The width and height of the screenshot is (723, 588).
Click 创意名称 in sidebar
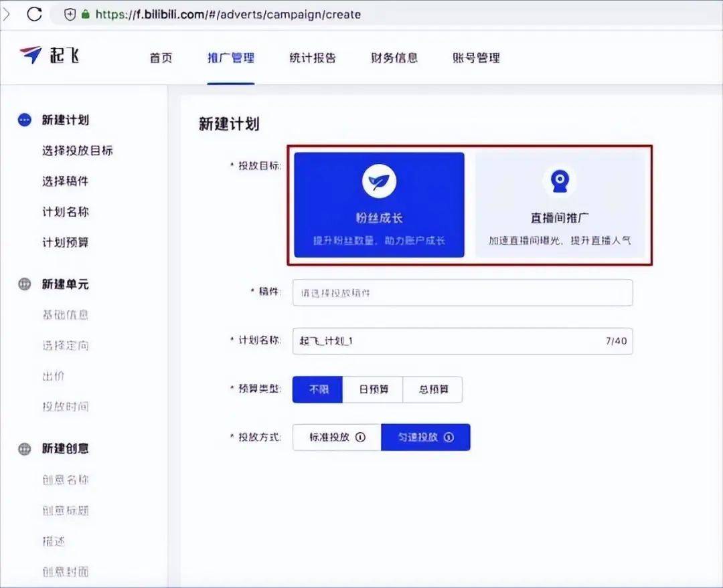click(65, 480)
